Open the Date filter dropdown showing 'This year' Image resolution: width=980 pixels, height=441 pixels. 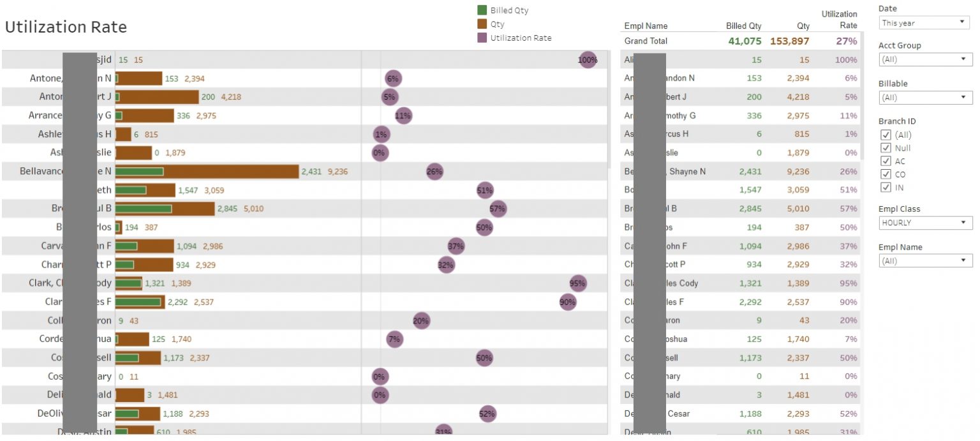(x=923, y=22)
